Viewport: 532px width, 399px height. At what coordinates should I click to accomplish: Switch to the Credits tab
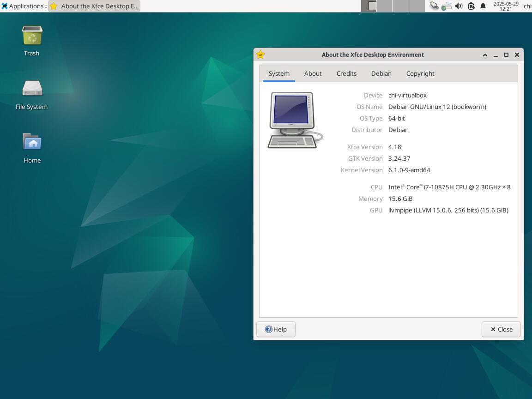coord(346,73)
